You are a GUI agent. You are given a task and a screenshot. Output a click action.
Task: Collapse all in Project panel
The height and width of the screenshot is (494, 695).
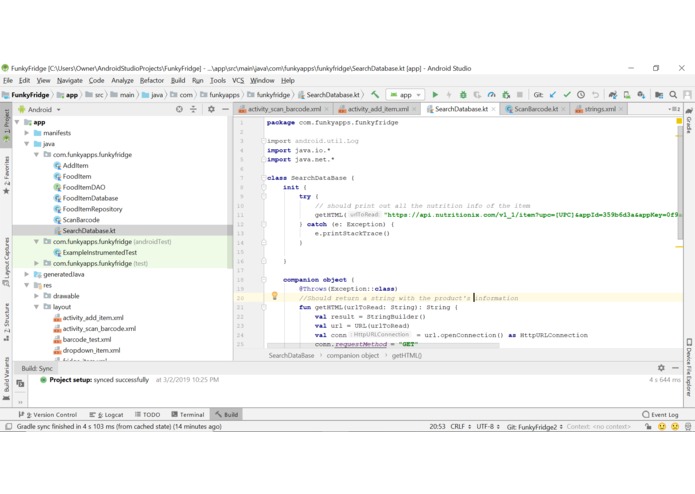tap(193, 109)
